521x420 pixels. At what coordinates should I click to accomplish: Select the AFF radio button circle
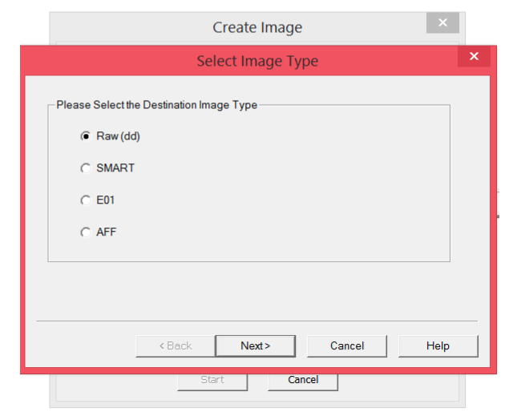pos(85,232)
